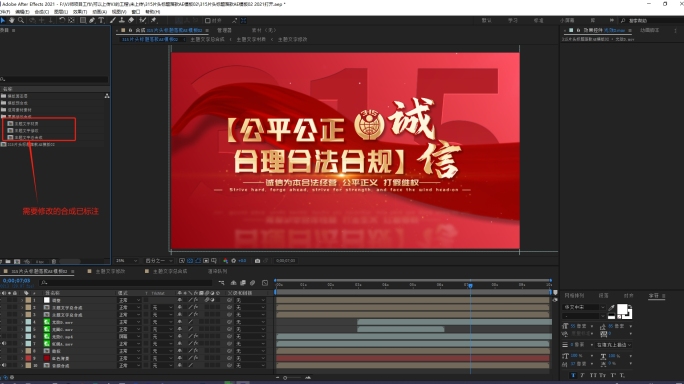
Task: Click the shy layers icon in timeline
Action: tap(233, 283)
